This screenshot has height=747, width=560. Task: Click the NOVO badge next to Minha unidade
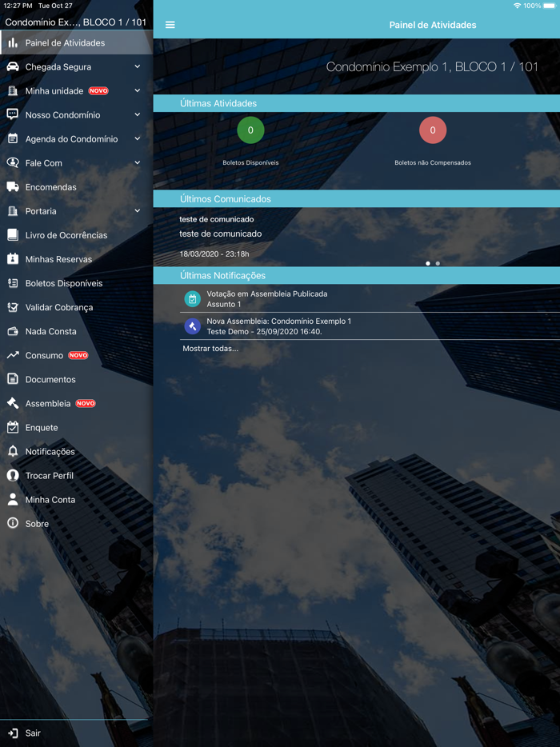[x=98, y=90]
